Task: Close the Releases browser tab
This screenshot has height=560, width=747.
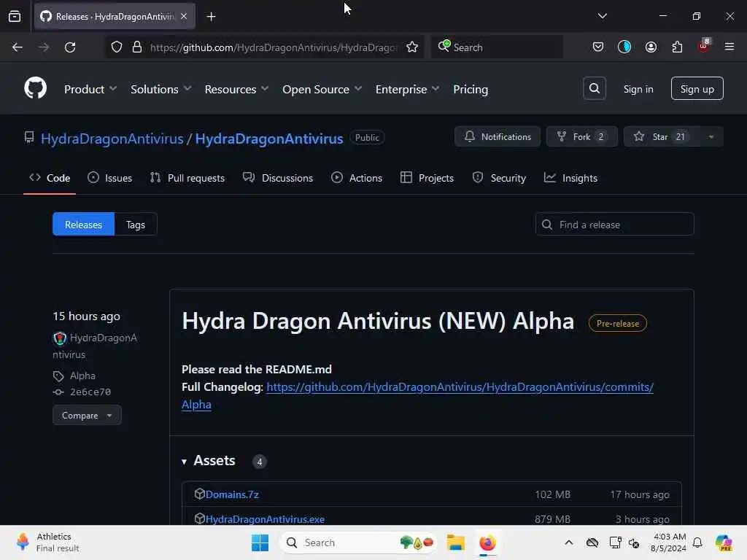Action: (184, 16)
